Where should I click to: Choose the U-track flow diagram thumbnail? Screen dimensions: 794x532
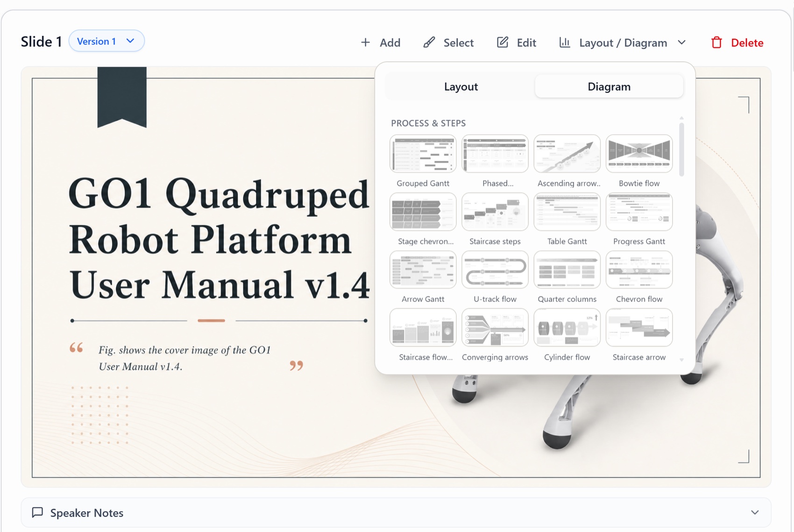(495, 270)
